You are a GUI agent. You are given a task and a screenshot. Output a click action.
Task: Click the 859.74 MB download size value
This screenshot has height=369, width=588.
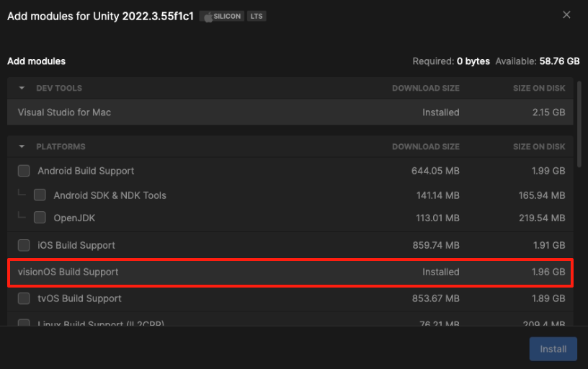point(436,245)
